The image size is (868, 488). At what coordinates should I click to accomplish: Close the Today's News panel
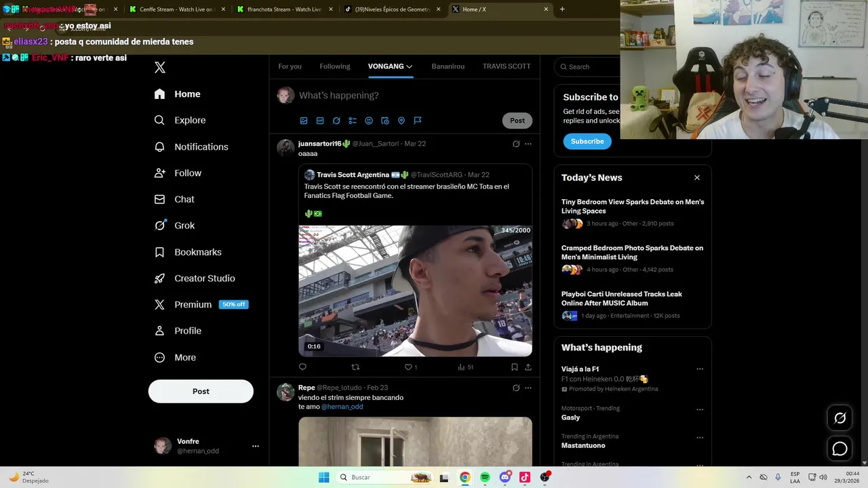point(697,178)
